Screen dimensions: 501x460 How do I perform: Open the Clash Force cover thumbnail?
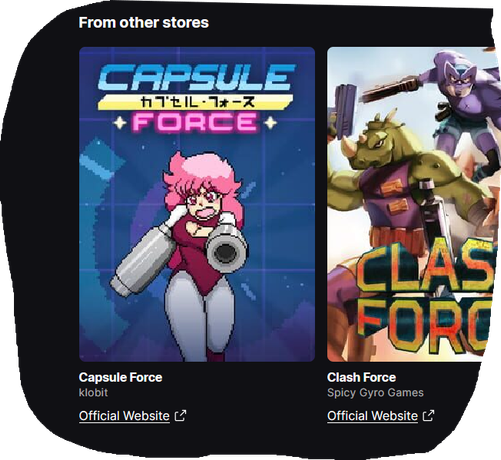412,204
